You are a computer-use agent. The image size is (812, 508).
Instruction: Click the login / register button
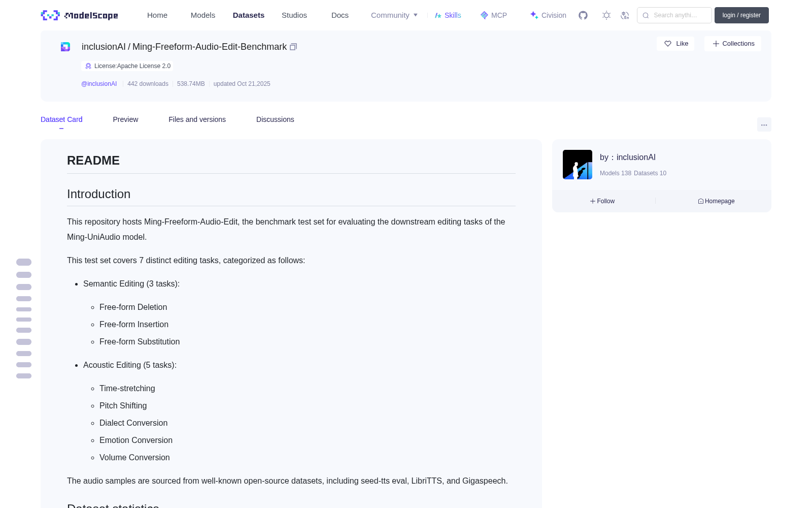(x=741, y=15)
